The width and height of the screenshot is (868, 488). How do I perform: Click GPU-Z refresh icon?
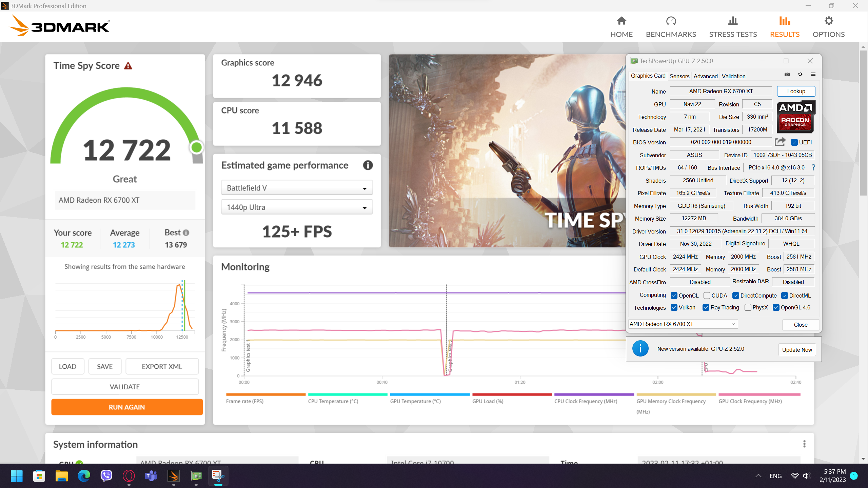[800, 75]
